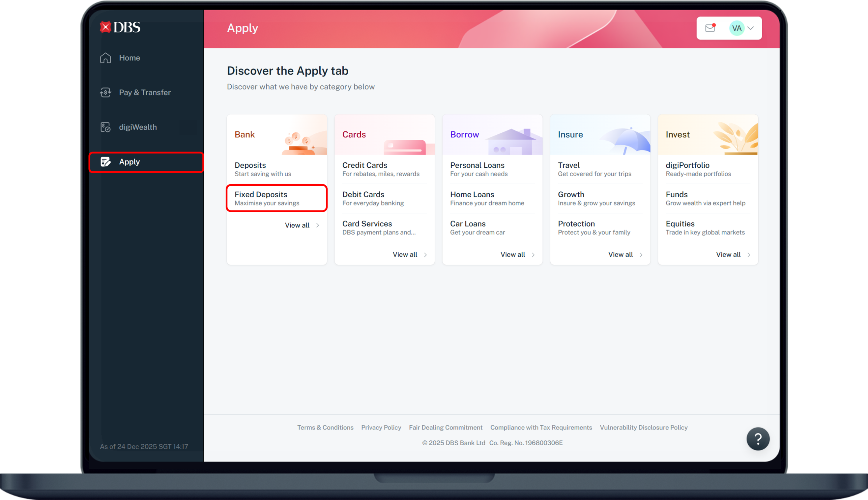Image resolution: width=868 pixels, height=500 pixels.
Task: Click the Cards category heading
Action: [354, 135]
